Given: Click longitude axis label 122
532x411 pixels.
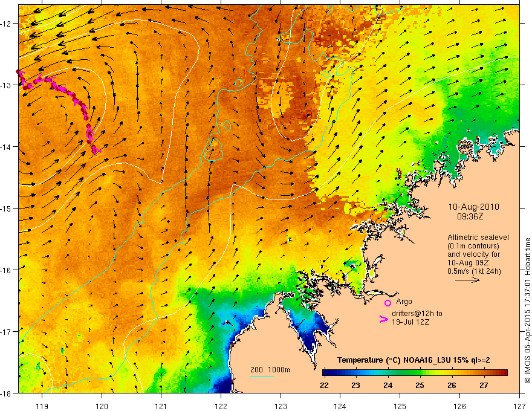Looking at the screenshot, I should click(221, 406).
